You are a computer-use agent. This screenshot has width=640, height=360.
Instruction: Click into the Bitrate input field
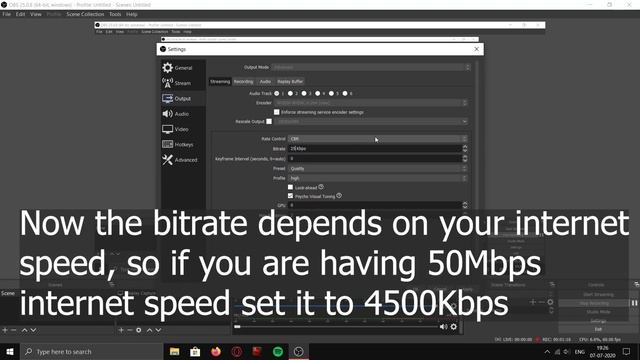[x=375, y=149]
